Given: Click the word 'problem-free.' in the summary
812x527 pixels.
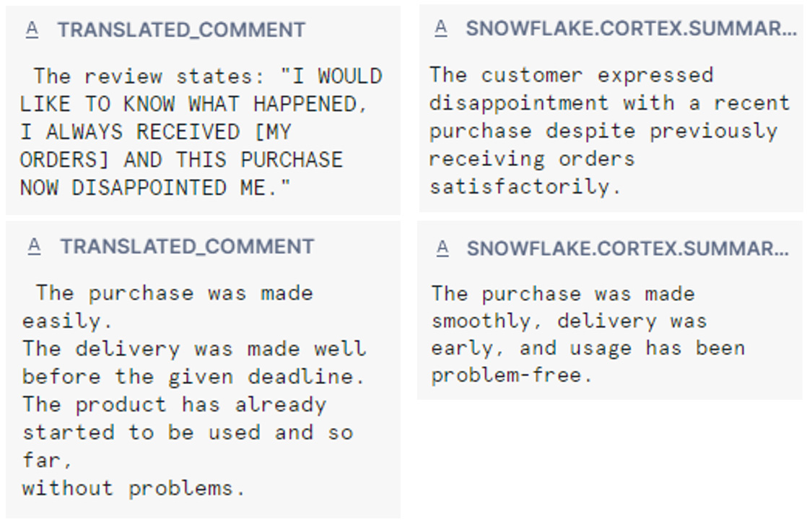Looking at the screenshot, I should coord(512,375).
